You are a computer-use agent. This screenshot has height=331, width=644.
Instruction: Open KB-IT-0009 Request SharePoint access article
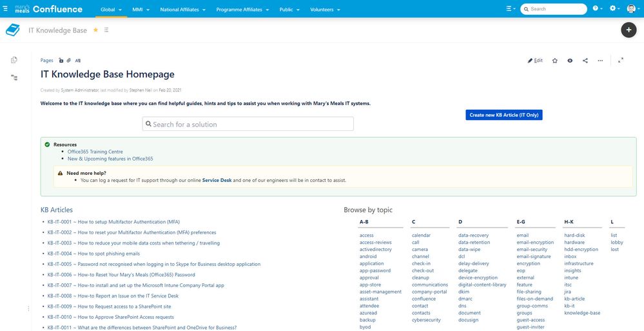[x=109, y=306]
